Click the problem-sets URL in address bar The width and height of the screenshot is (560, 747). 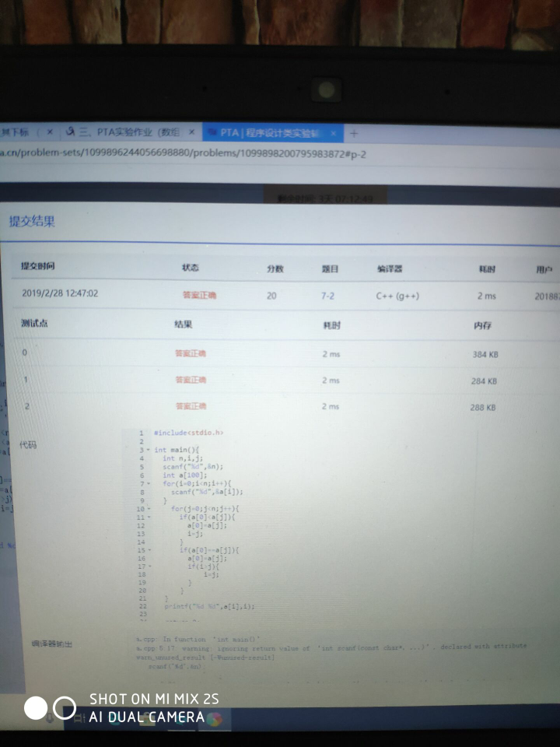click(183, 153)
